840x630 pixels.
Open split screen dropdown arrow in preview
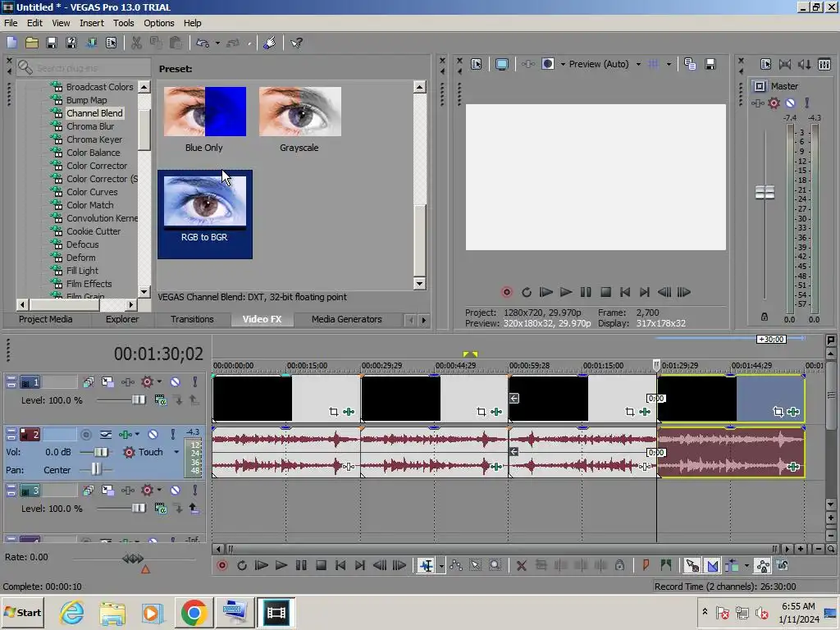563,64
